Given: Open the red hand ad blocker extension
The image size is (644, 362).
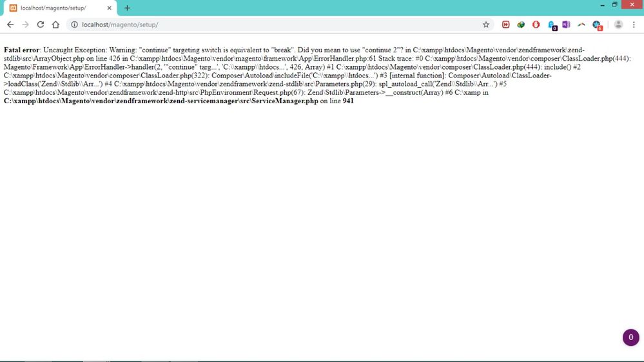Looking at the screenshot, I should click(536, 25).
